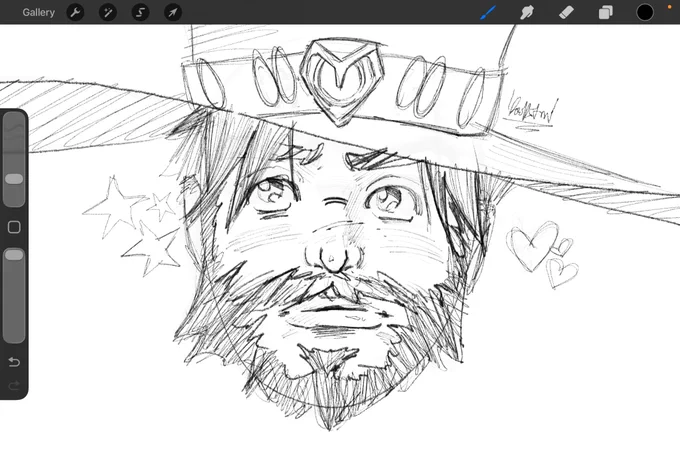Open the black color picker swatch
This screenshot has width=680, height=469.
tap(645, 12)
